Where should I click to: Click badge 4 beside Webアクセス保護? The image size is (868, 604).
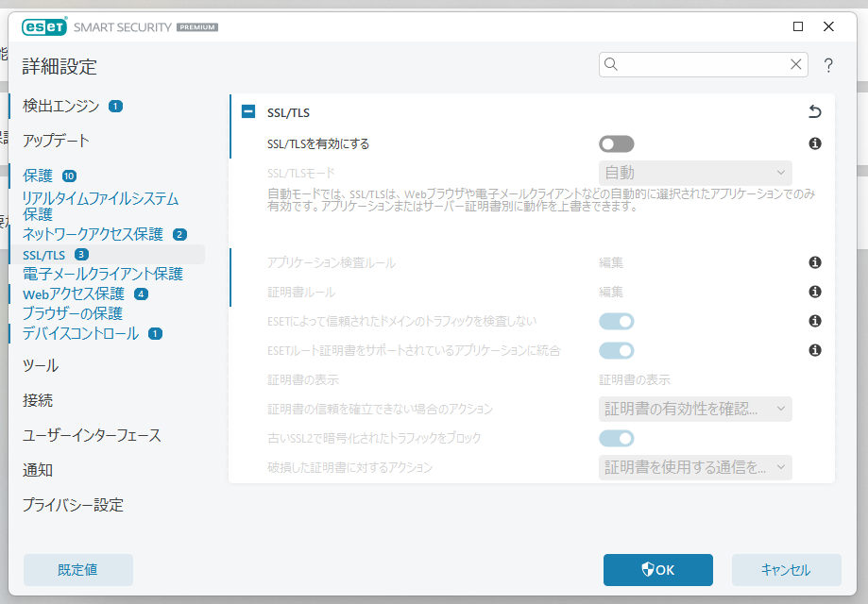point(141,294)
